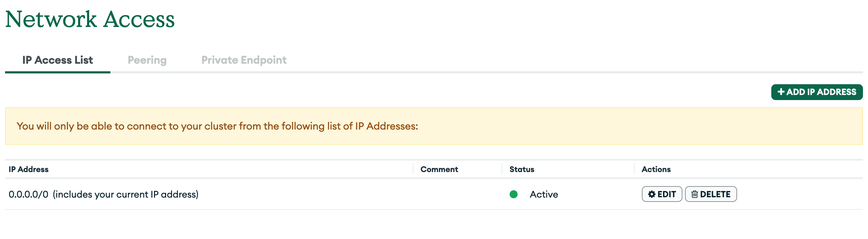Click the gear icon in the EDIT button

click(652, 194)
